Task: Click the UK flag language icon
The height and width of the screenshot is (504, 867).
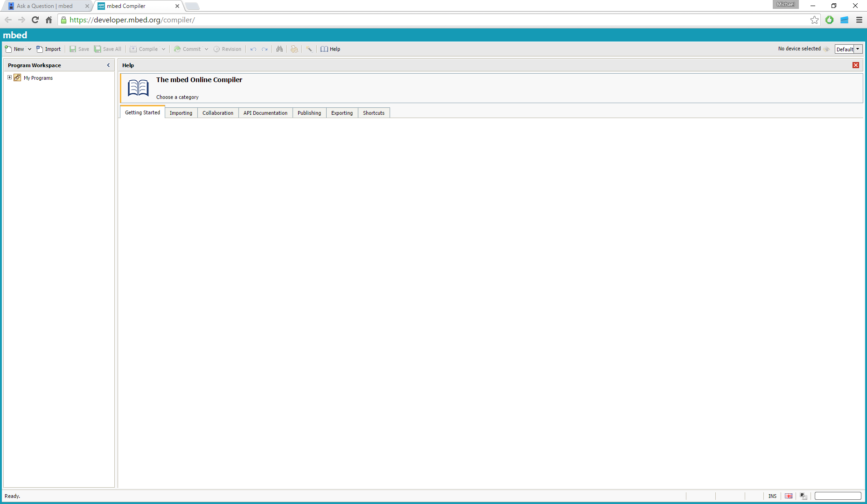Action: tap(789, 496)
